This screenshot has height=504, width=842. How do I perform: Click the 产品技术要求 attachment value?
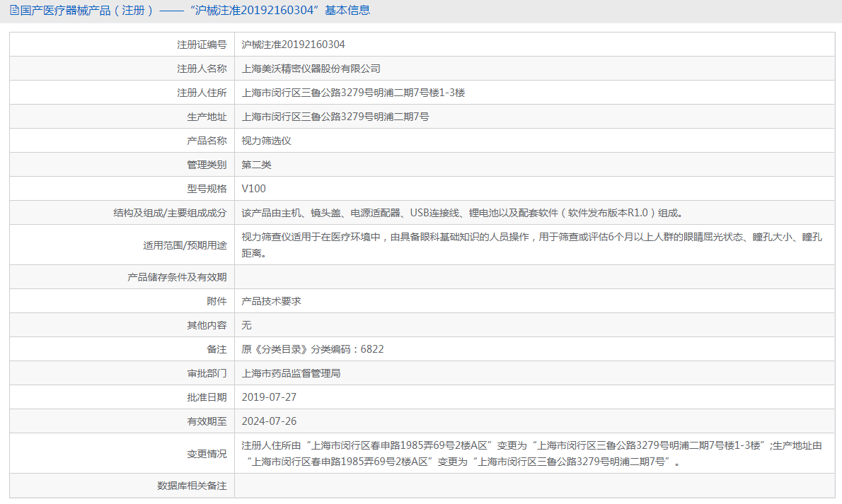(271, 301)
